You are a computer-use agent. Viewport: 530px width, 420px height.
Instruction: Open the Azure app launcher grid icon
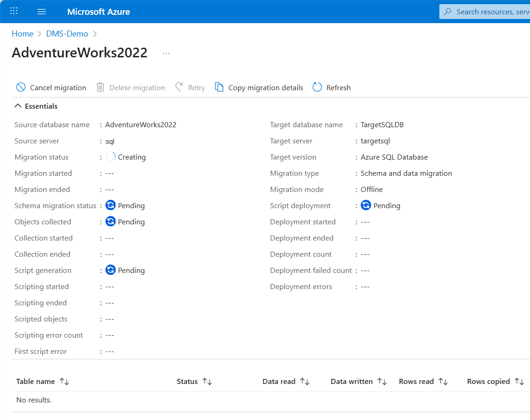pos(14,11)
